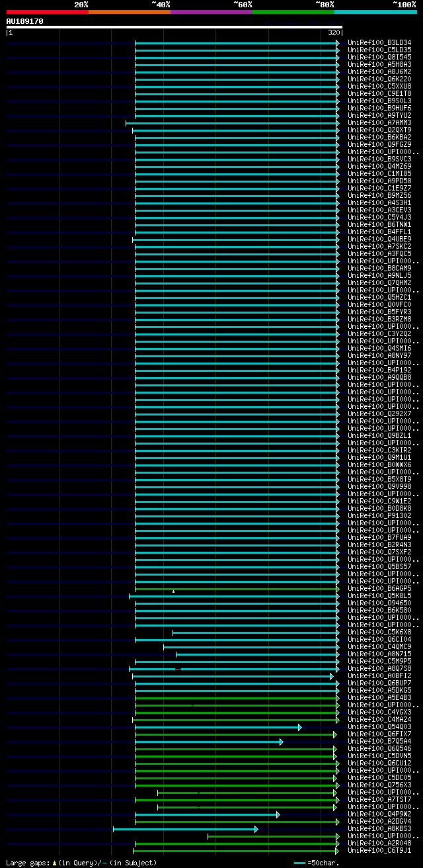Open hit UniRef100_Q6K220
The height and width of the screenshot is (868, 423).
(x=379, y=79)
